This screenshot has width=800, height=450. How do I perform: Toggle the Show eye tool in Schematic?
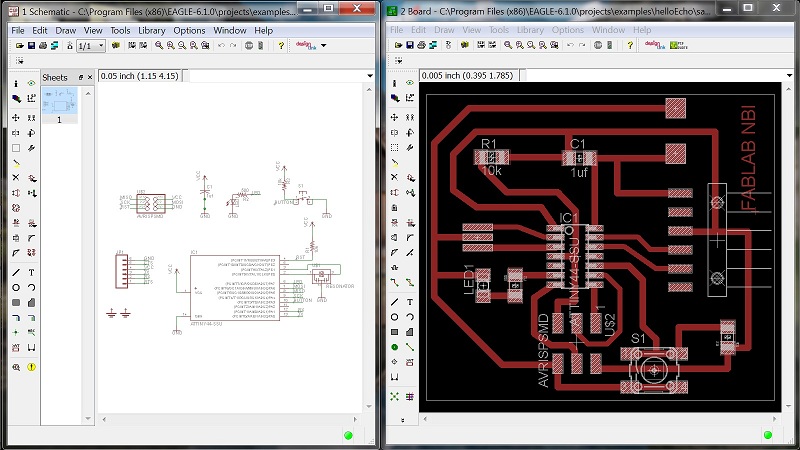pos(32,83)
